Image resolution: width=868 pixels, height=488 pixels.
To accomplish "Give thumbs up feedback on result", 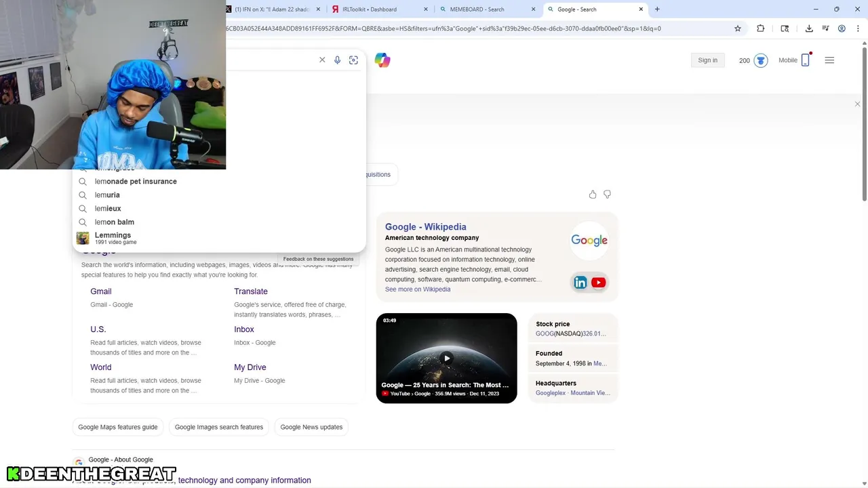I will [593, 195].
